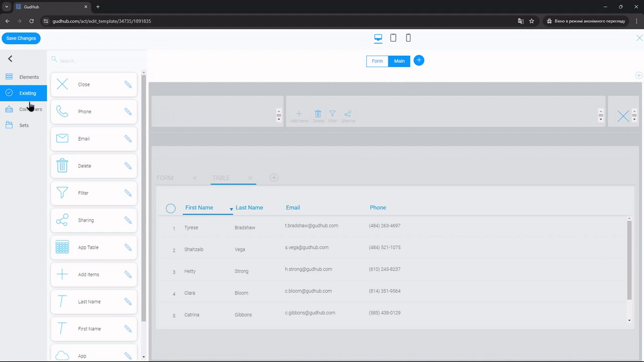The image size is (644, 362).
Task: Switch to the Main view tab
Action: click(399, 61)
